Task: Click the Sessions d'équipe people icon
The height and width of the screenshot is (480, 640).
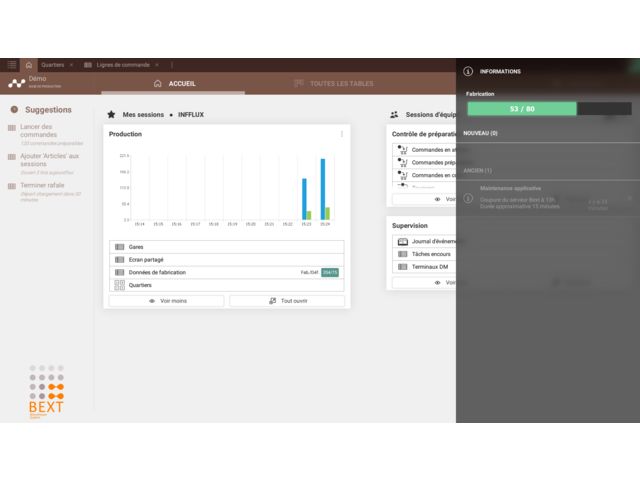Action: (395, 115)
